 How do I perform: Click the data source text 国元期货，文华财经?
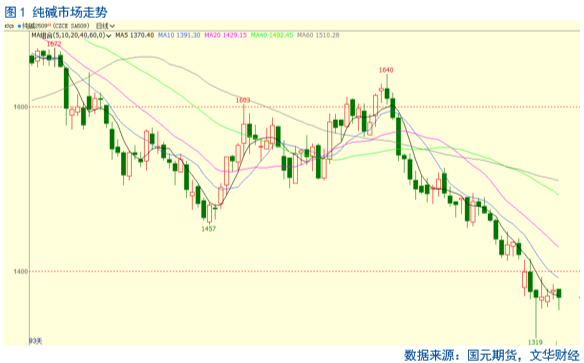click(524, 355)
